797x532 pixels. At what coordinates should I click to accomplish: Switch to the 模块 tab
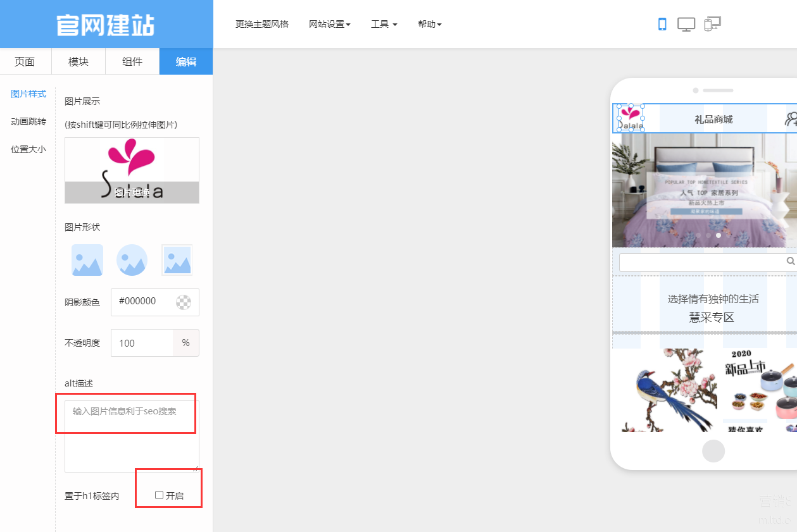click(x=78, y=62)
